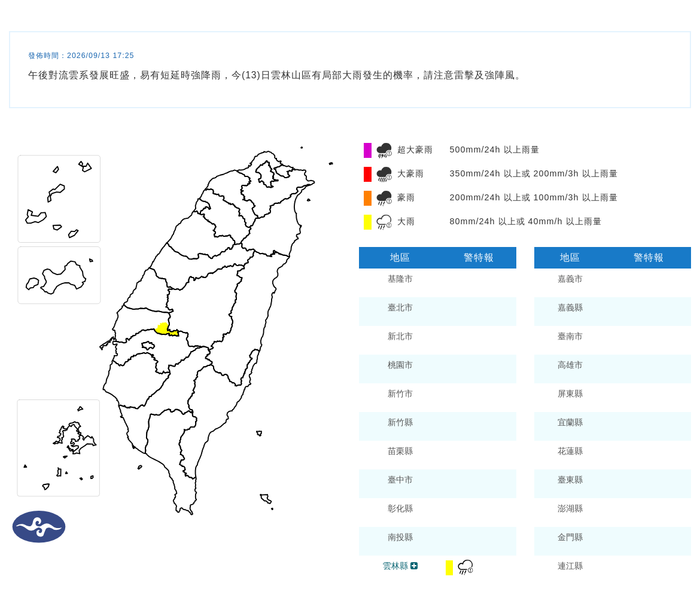Screen dimensions: 700x607
Task: Click the 金門縣 row
Action: tap(613, 541)
